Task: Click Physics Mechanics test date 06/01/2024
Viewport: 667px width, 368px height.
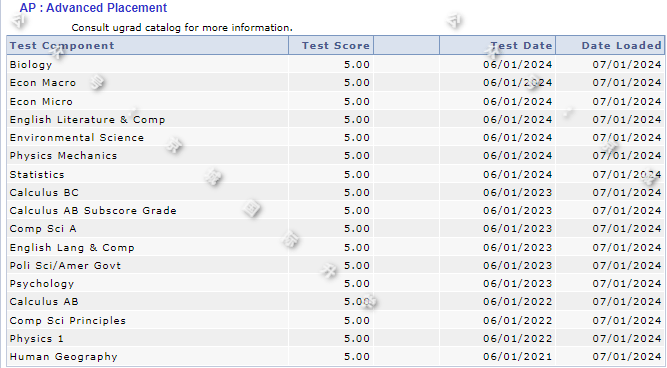Action: (x=518, y=156)
